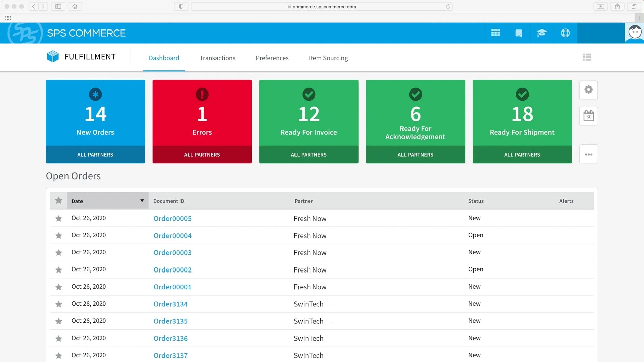Toggle the favorites star column header
The height and width of the screenshot is (362, 644).
tap(58, 200)
